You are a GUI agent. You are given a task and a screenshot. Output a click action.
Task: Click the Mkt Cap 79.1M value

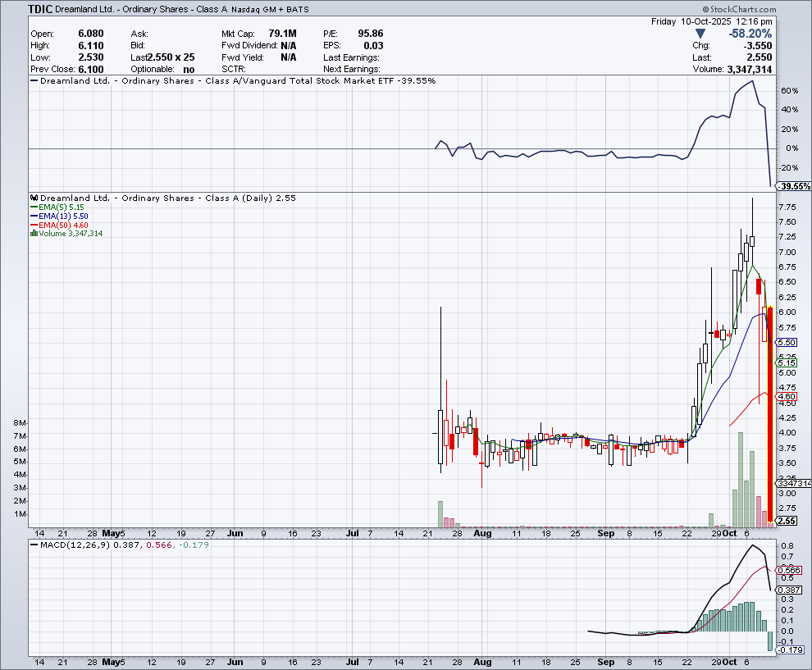(282, 34)
